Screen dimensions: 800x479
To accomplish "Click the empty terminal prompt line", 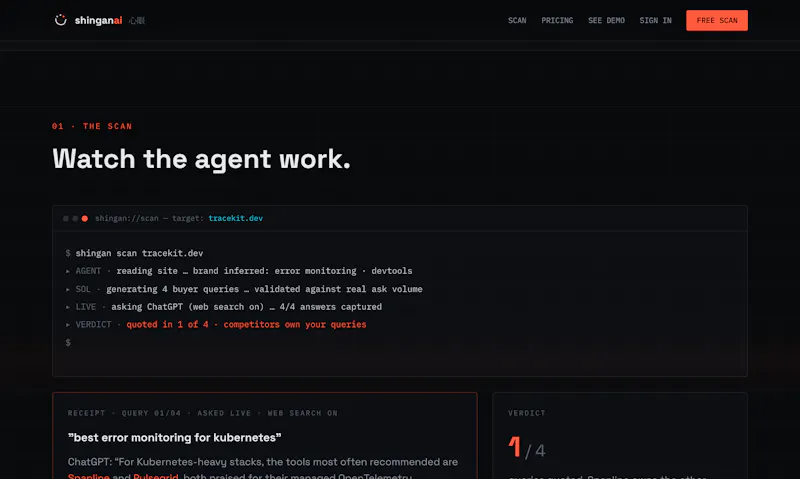I will coord(68,342).
